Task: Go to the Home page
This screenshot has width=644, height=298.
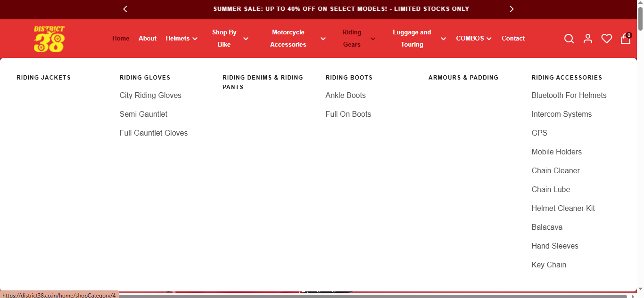Action: click(121, 39)
